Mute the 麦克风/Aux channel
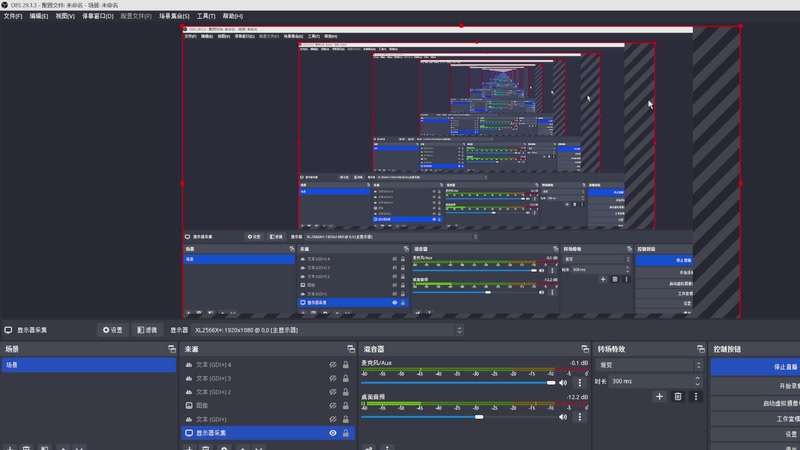Screen dimensions: 800x450 tap(563, 383)
